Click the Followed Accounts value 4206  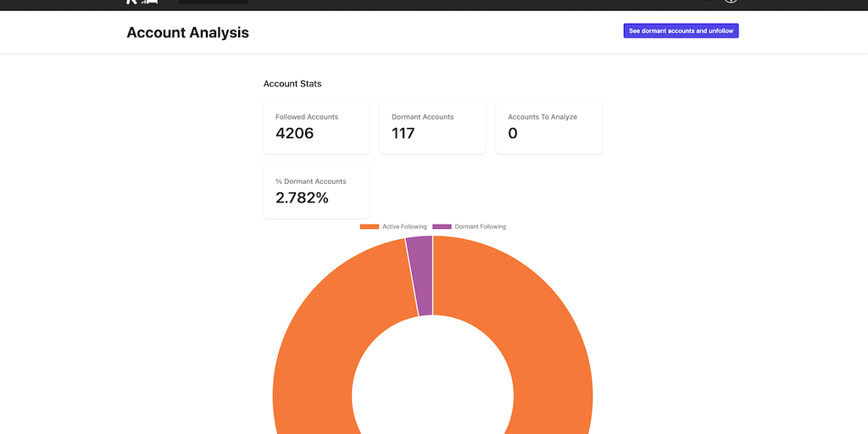pyautogui.click(x=294, y=133)
